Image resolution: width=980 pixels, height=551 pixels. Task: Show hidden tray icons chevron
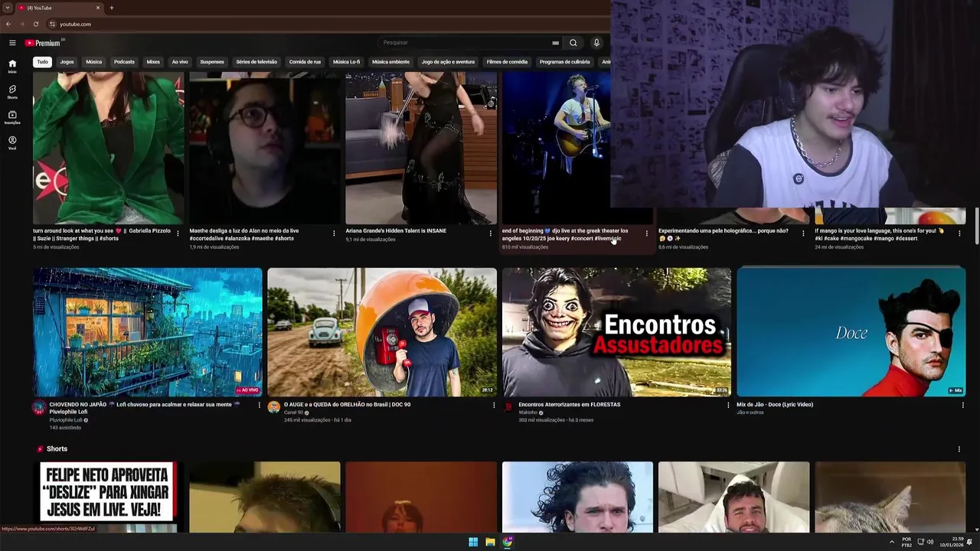coord(891,542)
